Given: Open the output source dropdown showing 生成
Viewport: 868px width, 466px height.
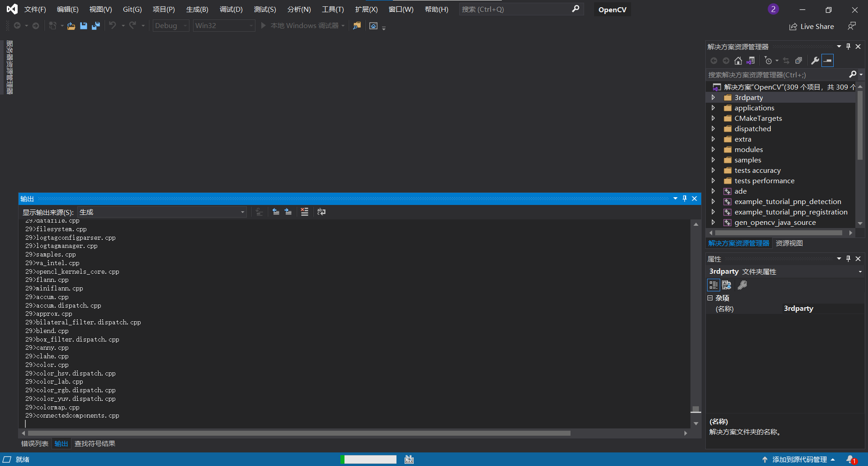Looking at the screenshot, I should pyautogui.click(x=162, y=212).
